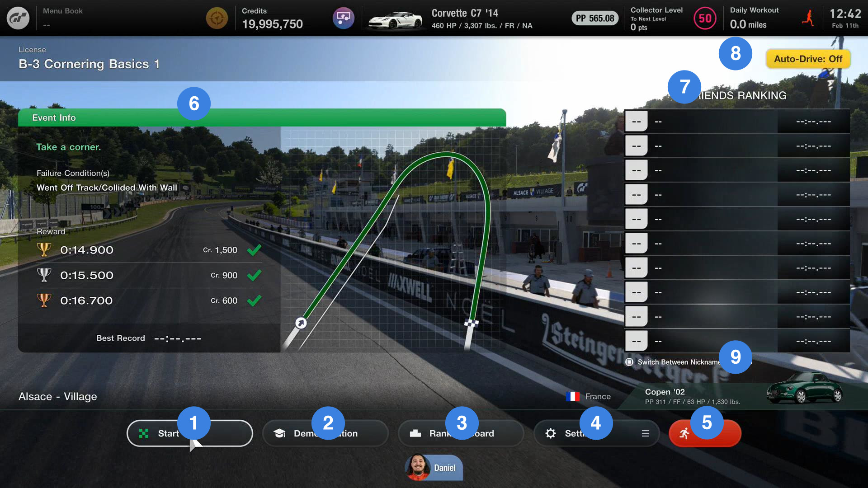
Task: Expand the Settings hamburger menu icon
Action: 646,433
